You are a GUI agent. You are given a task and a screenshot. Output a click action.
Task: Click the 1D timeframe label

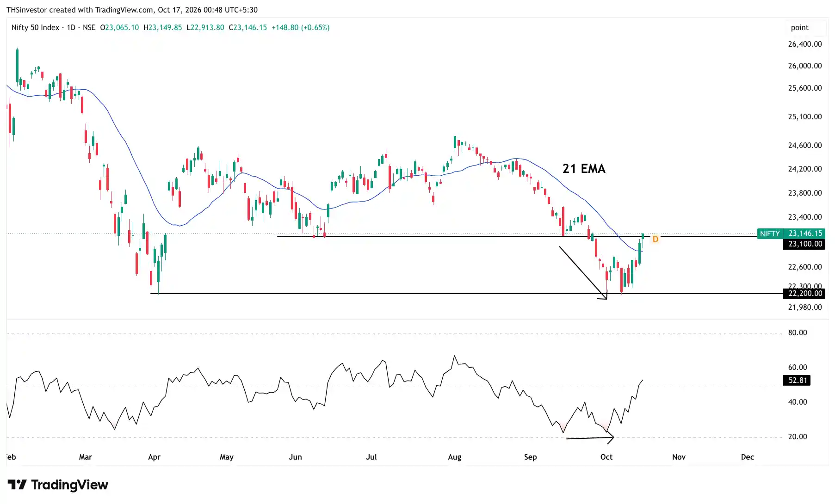tap(71, 28)
